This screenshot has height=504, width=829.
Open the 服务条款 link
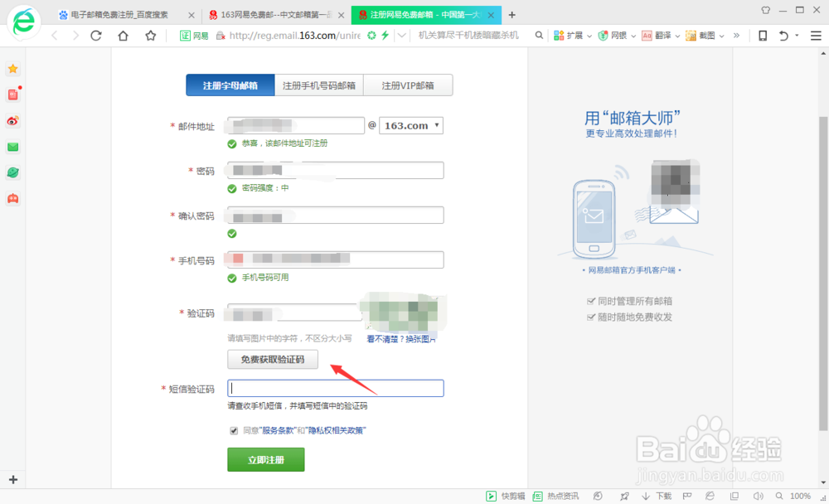[x=278, y=430]
